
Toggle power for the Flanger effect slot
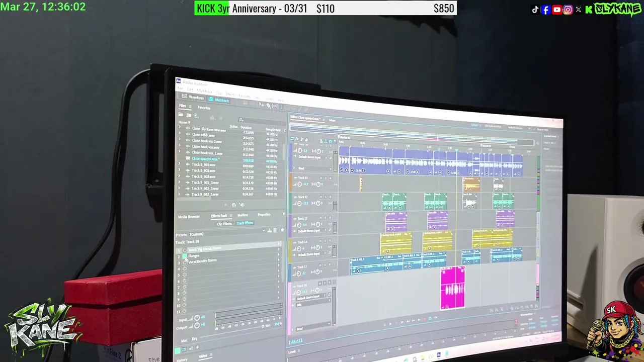tap(185, 256)
